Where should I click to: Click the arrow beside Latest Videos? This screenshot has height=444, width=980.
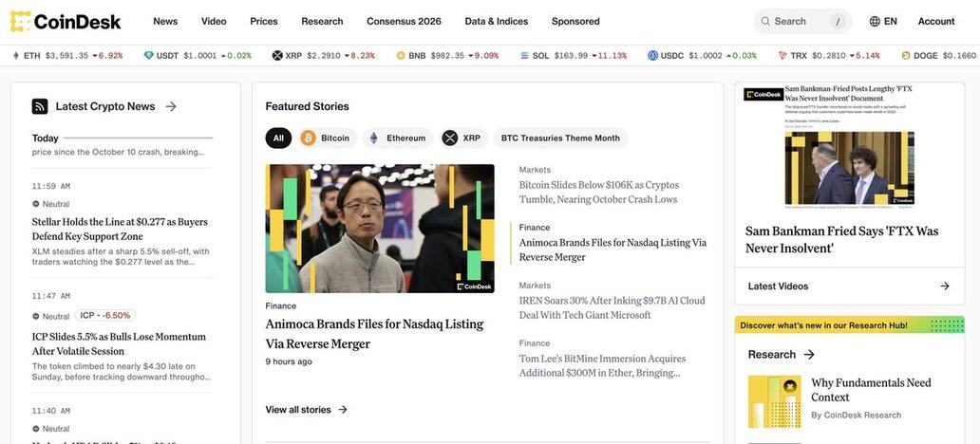[944, 286]
